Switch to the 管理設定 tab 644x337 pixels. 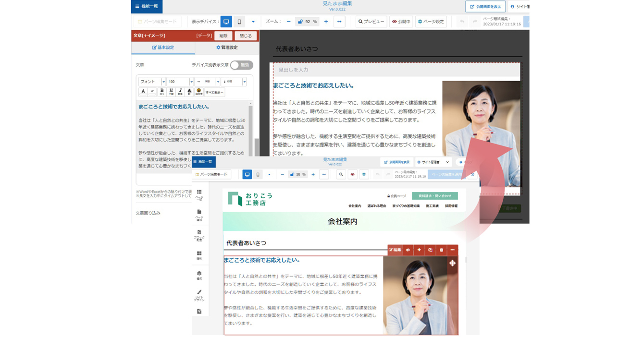point(227,48)
